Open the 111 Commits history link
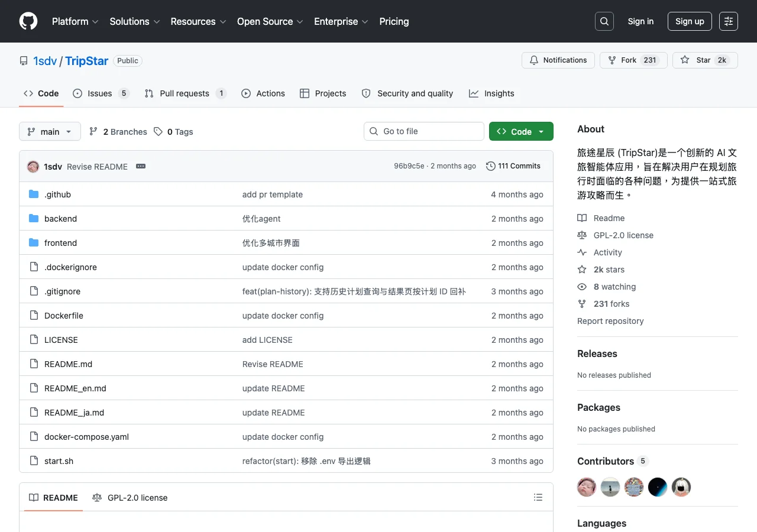This screenshot has width=757, height=532. coord(513,166)
